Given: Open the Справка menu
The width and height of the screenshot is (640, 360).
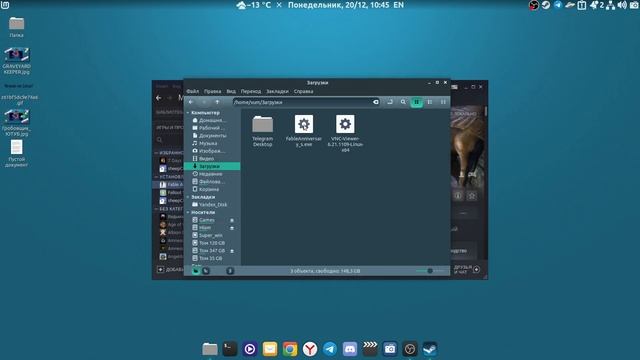Looking at the screenshot, I should [x=303, y=91].
